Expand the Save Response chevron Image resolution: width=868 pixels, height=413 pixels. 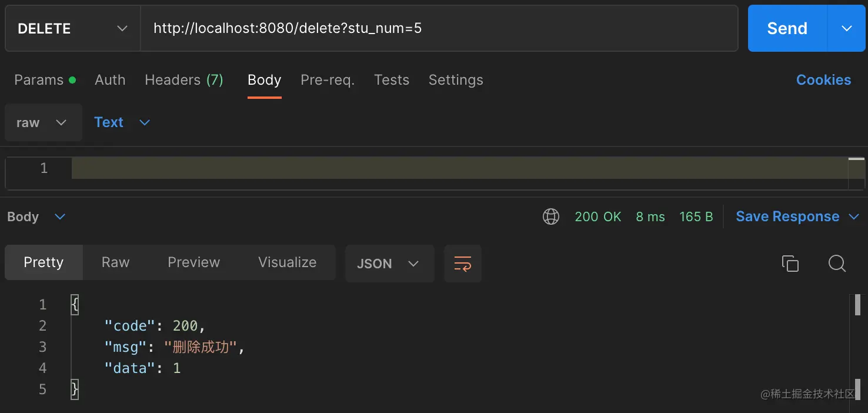pyautogui.click(x=854, y=217)
